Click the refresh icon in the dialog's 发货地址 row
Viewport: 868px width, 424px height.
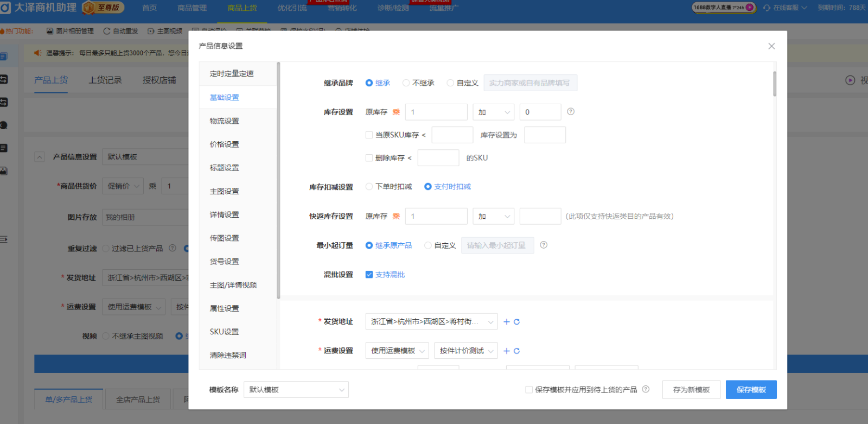[x=516, y=321]
